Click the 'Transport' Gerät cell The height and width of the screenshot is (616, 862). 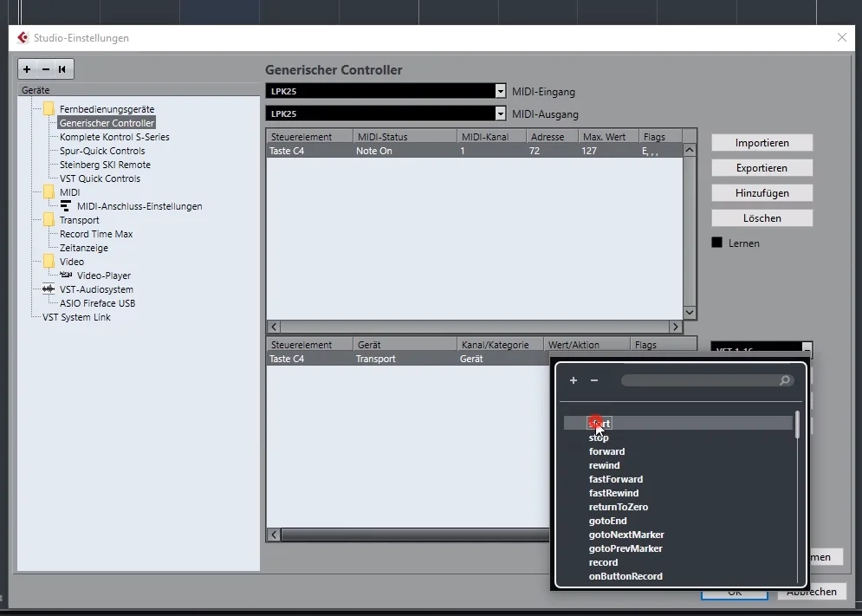(x=375, y=359)
